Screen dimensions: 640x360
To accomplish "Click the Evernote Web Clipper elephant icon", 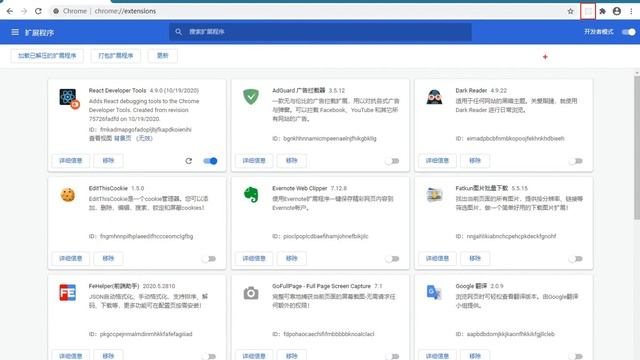I will point(251,195).
